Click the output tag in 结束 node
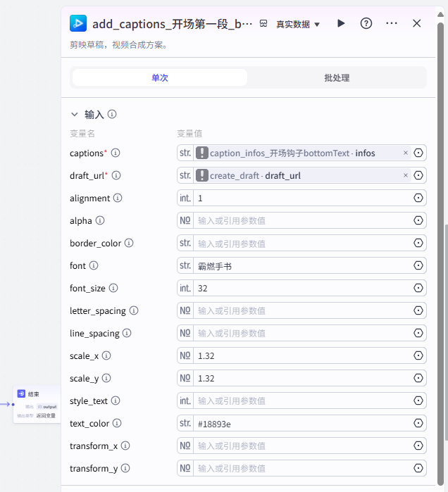The image size is (448, 492). point(47,407)
